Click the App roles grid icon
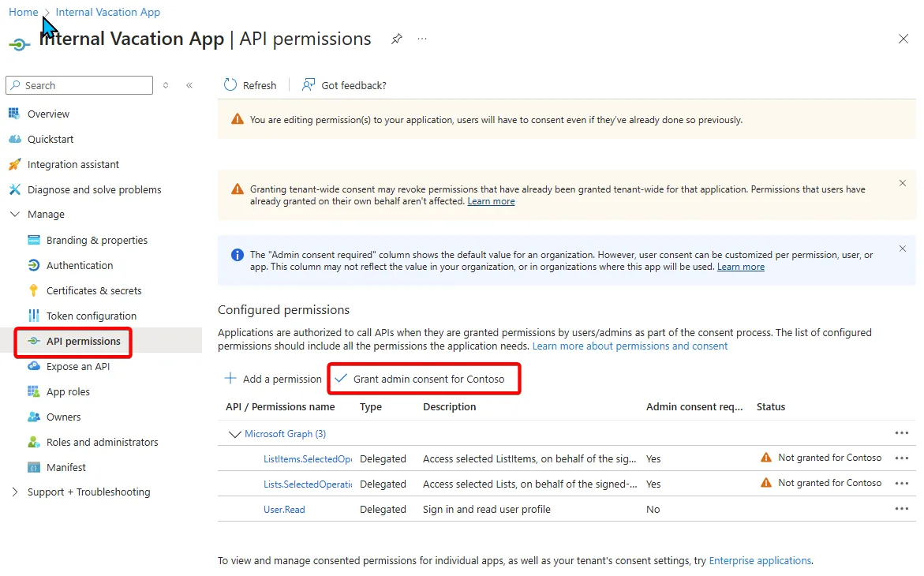The image size is (924, 576). (34, 391)
